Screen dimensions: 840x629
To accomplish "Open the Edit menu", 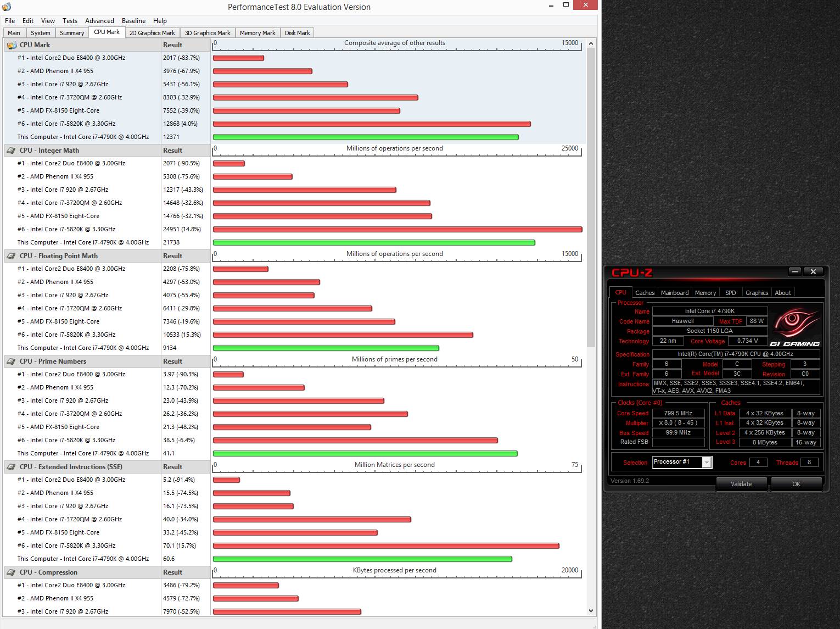I will [x=28, y=20].
